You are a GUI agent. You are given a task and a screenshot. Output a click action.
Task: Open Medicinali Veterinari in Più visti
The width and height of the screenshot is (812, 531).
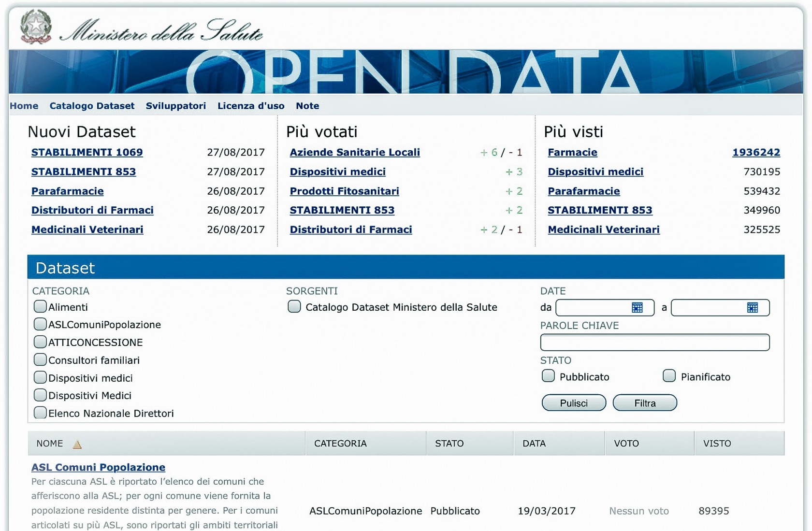[604, 230]
